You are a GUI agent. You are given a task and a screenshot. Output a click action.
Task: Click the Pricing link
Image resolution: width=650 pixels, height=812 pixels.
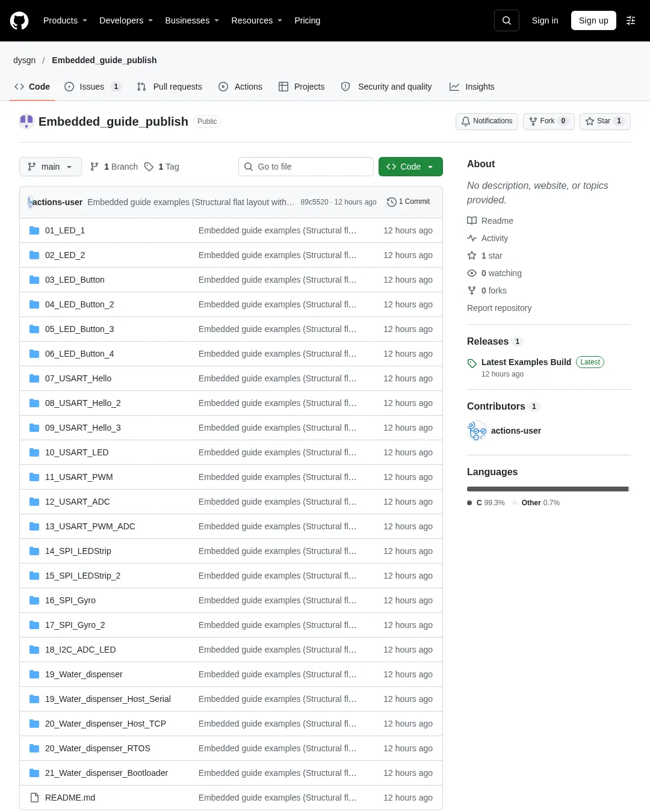[308, 20]
